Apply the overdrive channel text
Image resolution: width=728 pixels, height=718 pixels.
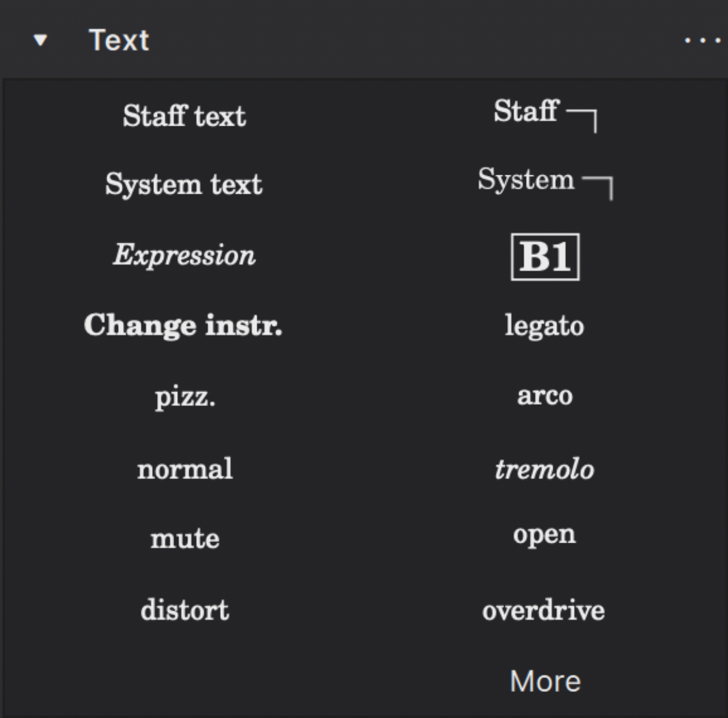544,611
